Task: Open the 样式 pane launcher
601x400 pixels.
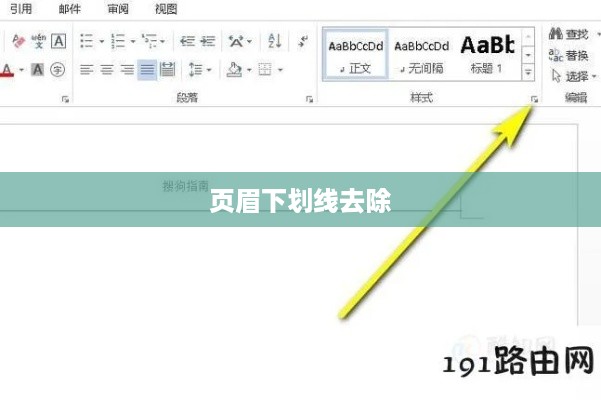Action: point(534,100)
